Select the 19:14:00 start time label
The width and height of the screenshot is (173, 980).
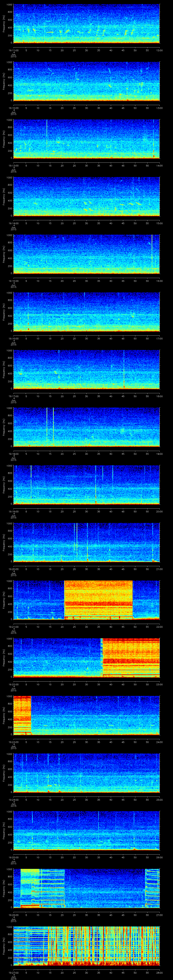[x=13, y=223]
